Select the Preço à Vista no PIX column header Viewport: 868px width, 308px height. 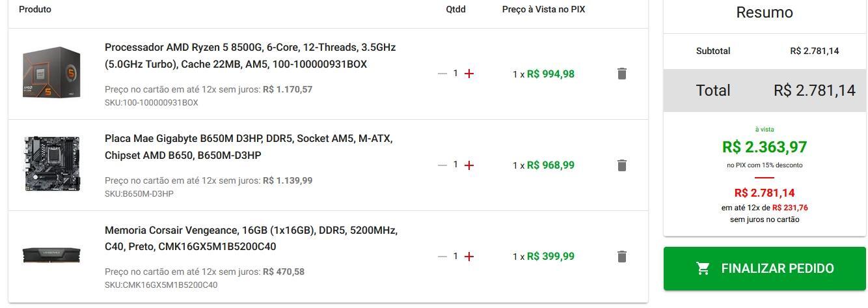543,10
